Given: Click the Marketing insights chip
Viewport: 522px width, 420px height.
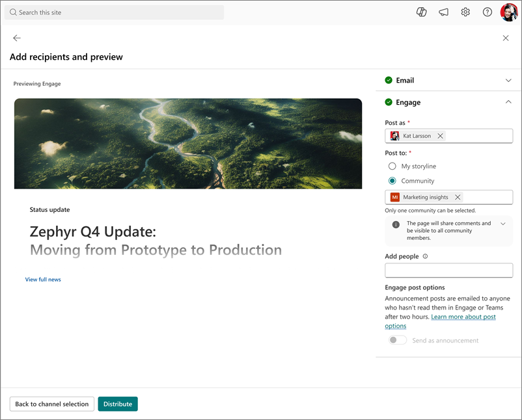Looking at the screenshot, I should (x=426, y=197).
